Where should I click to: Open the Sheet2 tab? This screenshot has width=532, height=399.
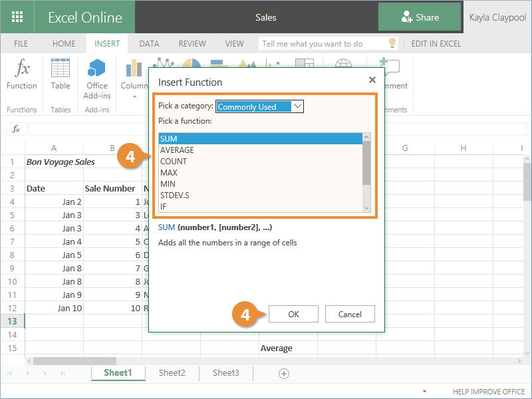172,373
